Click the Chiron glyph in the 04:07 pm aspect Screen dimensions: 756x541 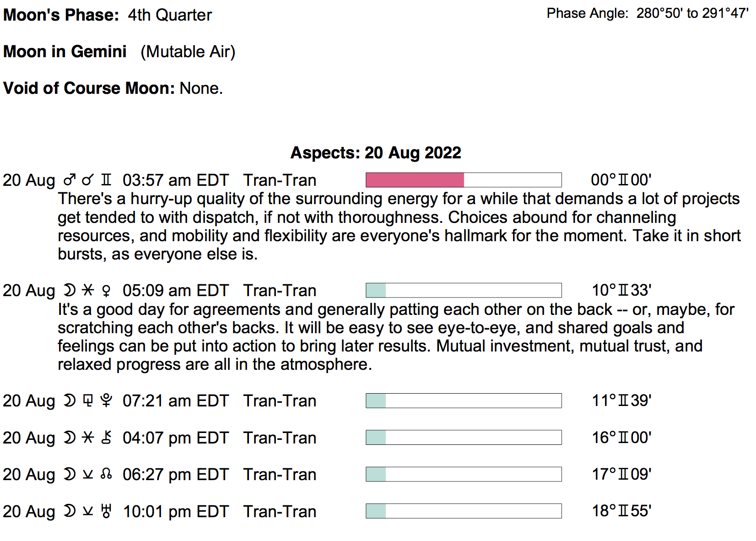point(106,438)
